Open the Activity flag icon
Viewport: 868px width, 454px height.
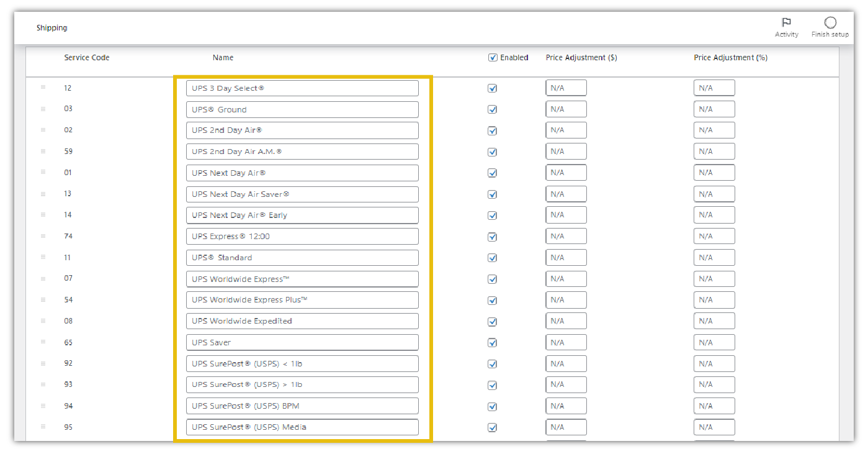(786, 22)
